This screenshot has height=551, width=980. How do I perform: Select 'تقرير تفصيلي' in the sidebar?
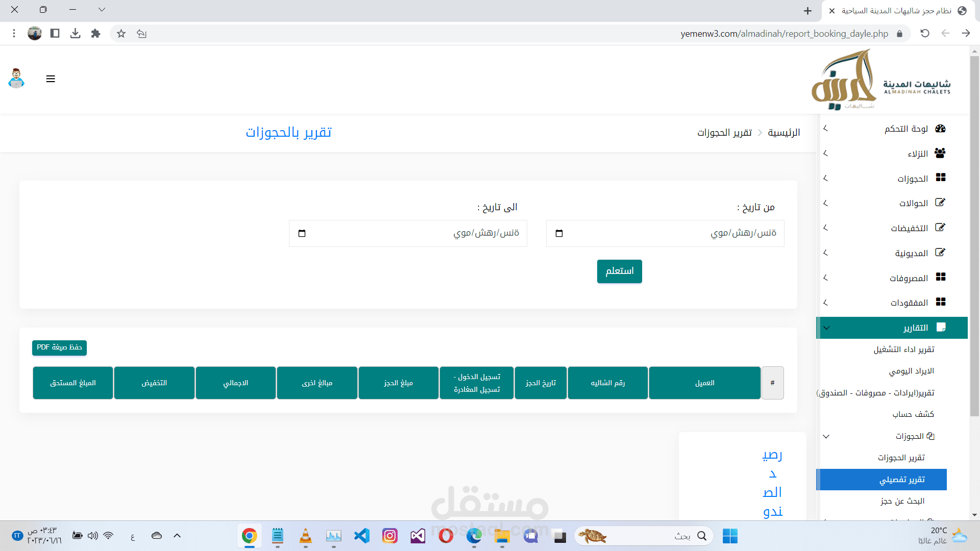pos(901,480)
